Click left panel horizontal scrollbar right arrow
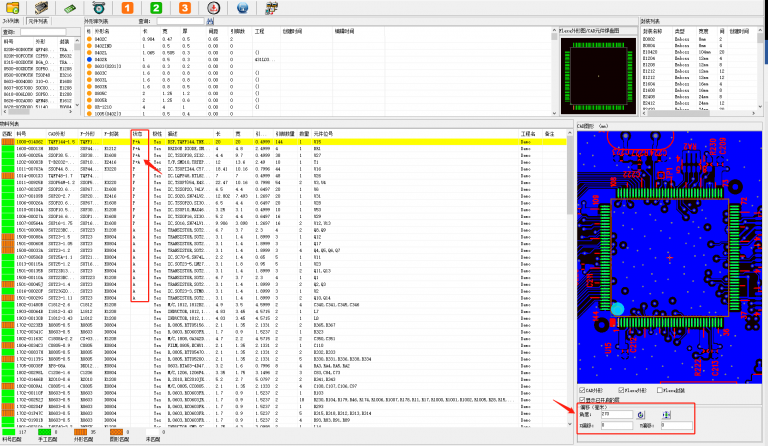 click(72, 112)
